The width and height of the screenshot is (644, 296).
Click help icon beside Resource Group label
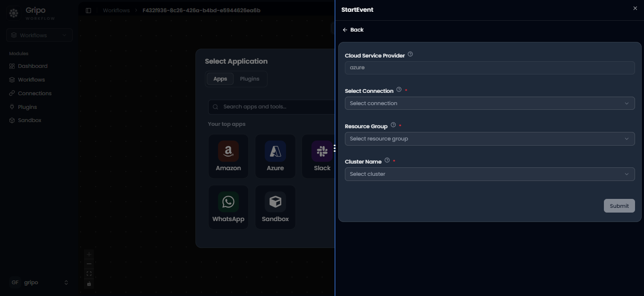pyautogui.click(x=393, y=125)
